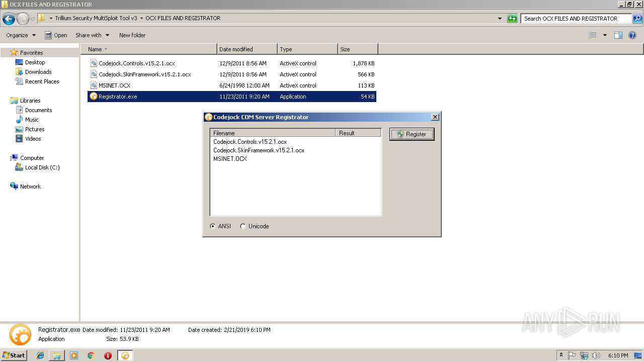Click the Windows Start button
The height and width of the screenshot is (362, 644).
(14, 355)
